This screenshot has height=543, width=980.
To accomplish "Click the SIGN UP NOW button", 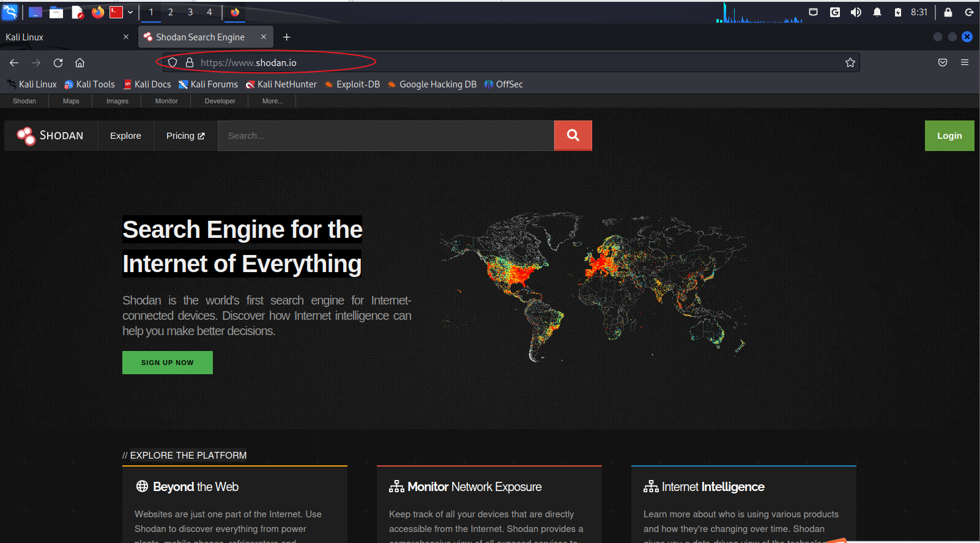I will point(168,363).
